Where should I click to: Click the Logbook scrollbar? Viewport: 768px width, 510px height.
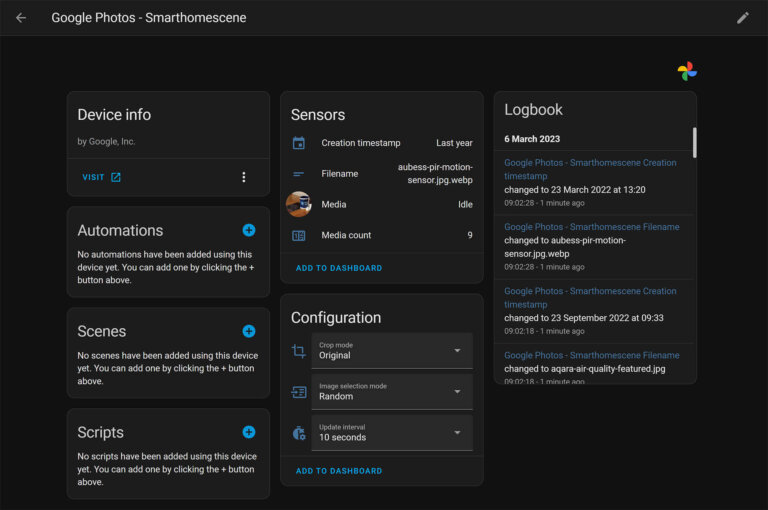(694, 142)
